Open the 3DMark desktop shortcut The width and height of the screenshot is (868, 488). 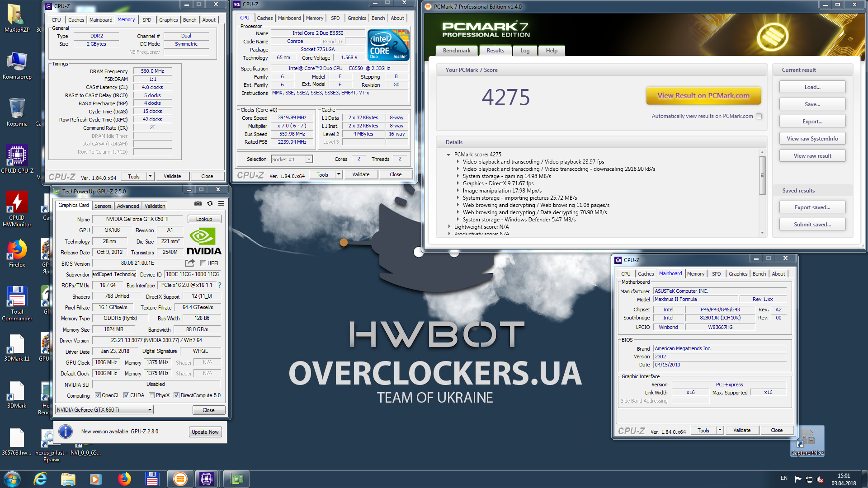[x=17, y=395]
